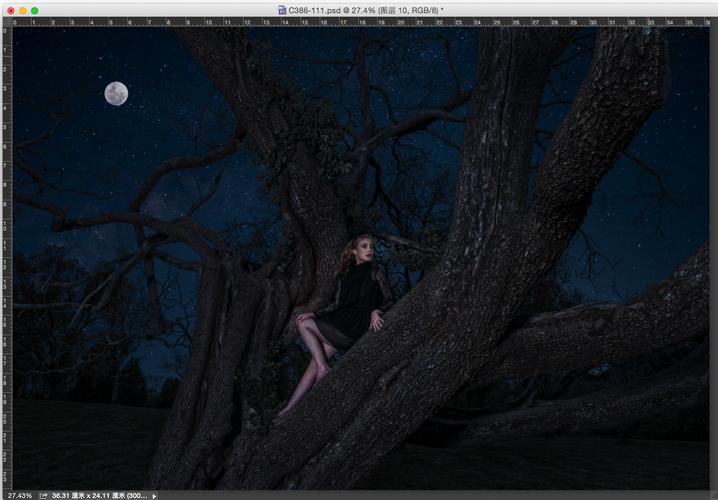The image size is (718, 500).
Task: Maximize the window with the green button
Action: 34,9
